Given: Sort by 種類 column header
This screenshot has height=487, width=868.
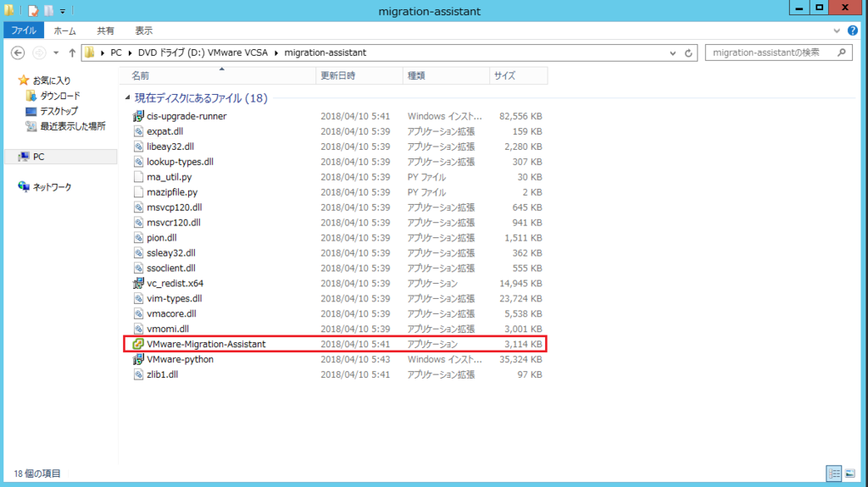Looking at the screenshot, I should (446, 76).
